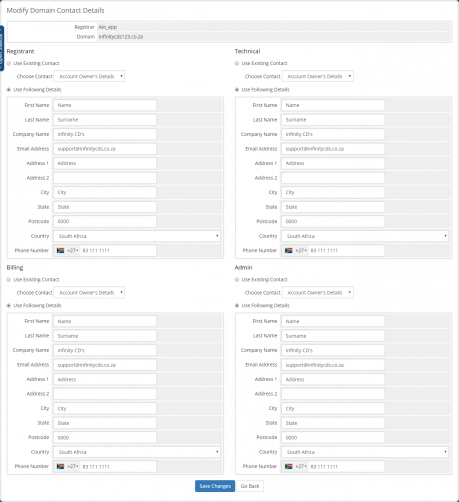This screenshot has width=459, height=502.
Task: Click Technical empty Address 2 field
Action: click(333, 178)
